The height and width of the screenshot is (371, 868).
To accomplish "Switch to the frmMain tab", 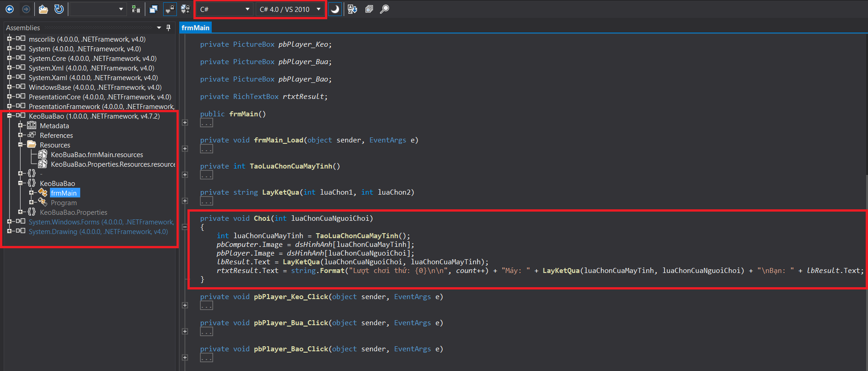I will 196,28.
